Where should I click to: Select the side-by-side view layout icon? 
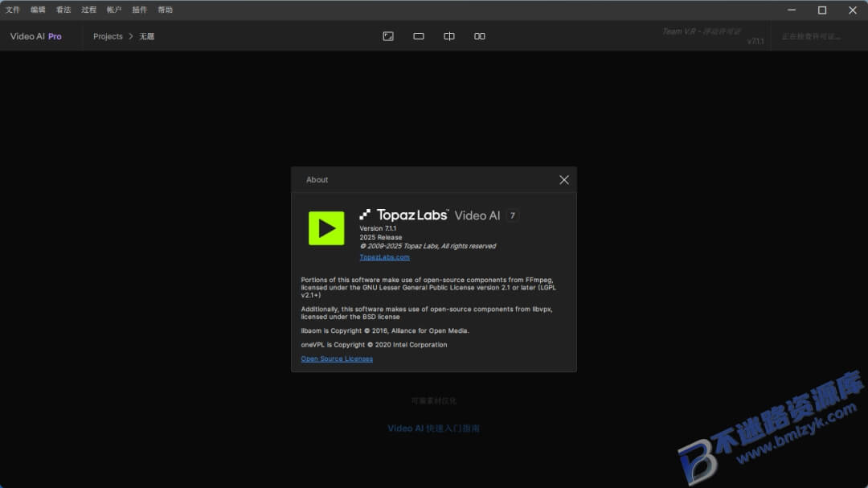click(x=479, y=36)
